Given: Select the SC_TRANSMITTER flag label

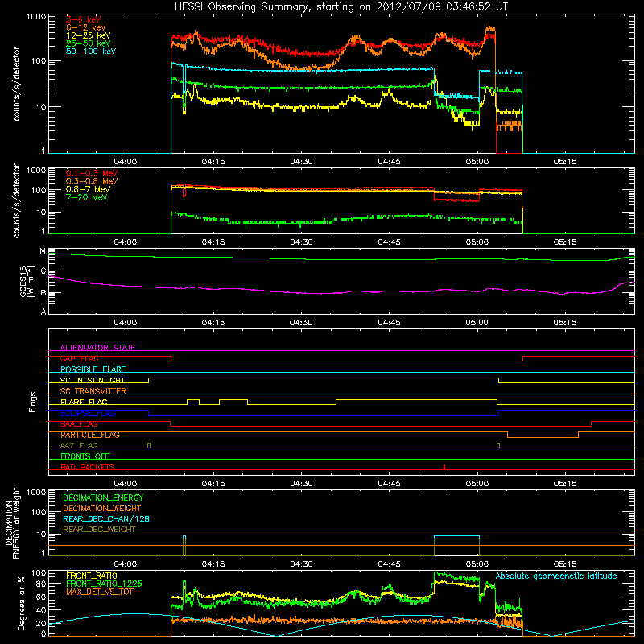Looking at the screenshot, I should coord(93,391).
